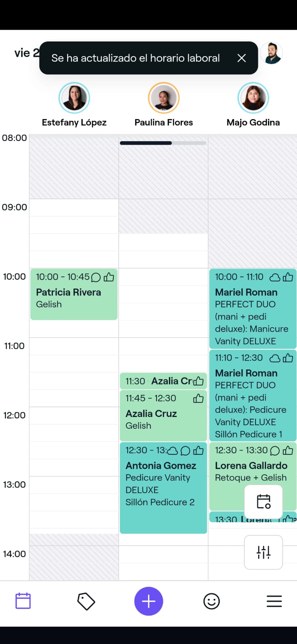The width and height of the screenshot is (297, 644).
Task: Select Estefany López's staff avatar
Action: (74, 98)
